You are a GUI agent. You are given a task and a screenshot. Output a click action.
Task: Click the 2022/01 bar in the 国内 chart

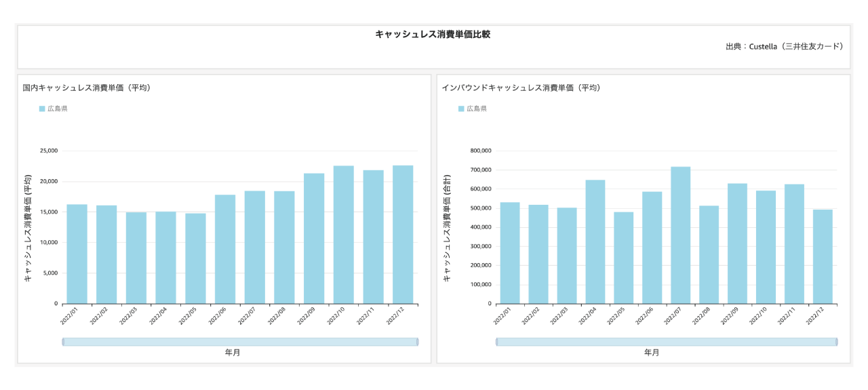77,254
